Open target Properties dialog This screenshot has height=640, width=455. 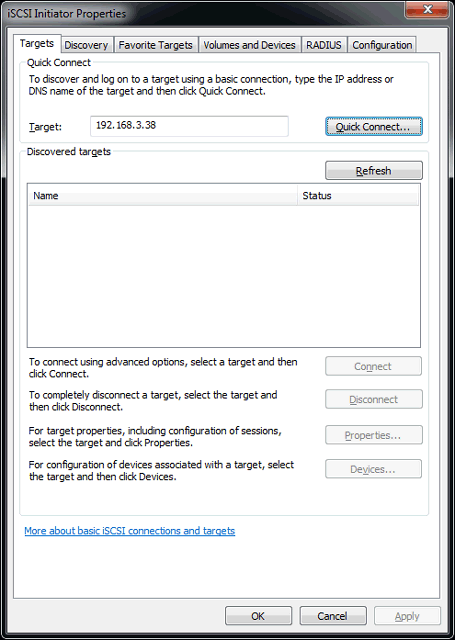click(x=373, y=435)
